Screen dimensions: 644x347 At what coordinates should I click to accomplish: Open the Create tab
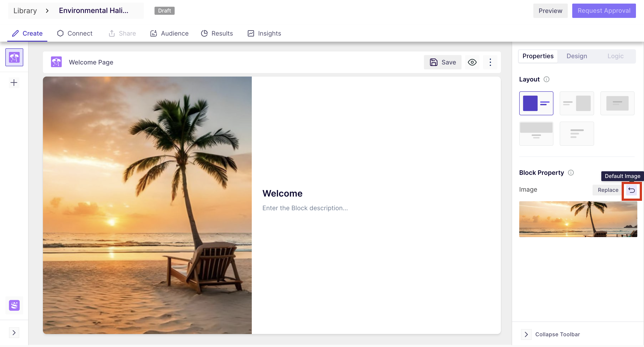coord(27,34)
